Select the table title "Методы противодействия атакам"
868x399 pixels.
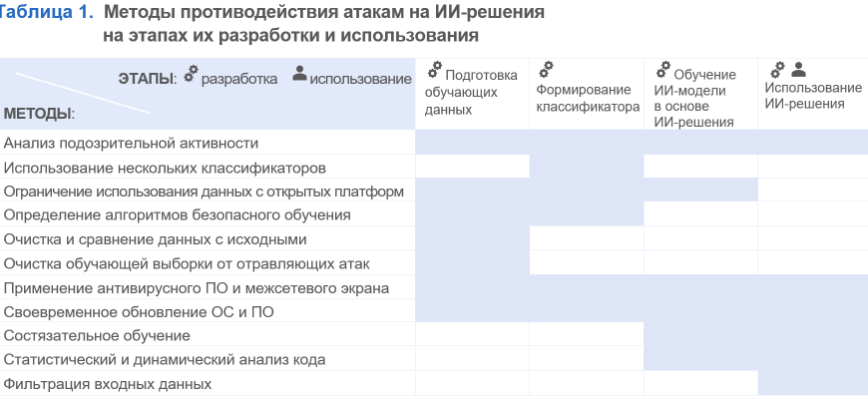pos(324,15)
